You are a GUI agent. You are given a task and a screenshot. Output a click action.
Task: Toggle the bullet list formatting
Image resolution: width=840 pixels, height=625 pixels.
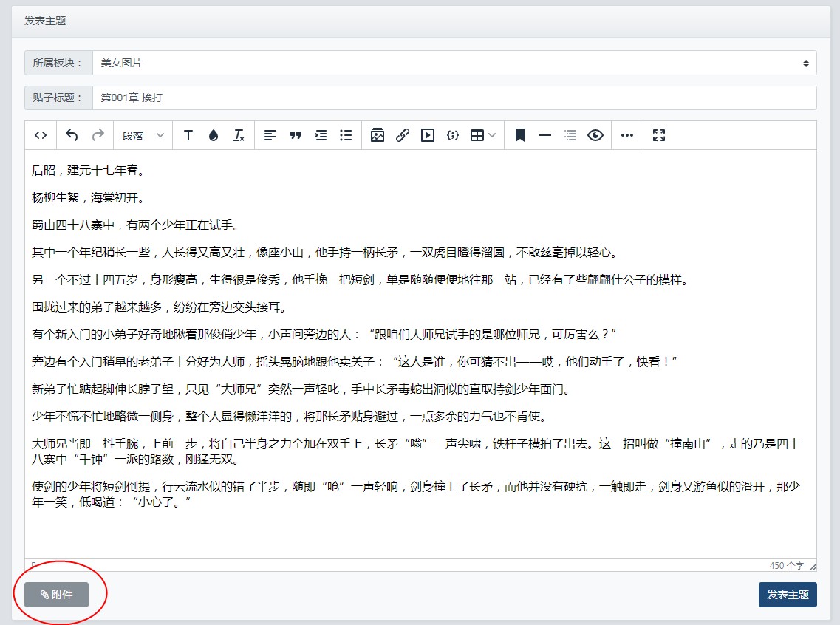[346, 135]
